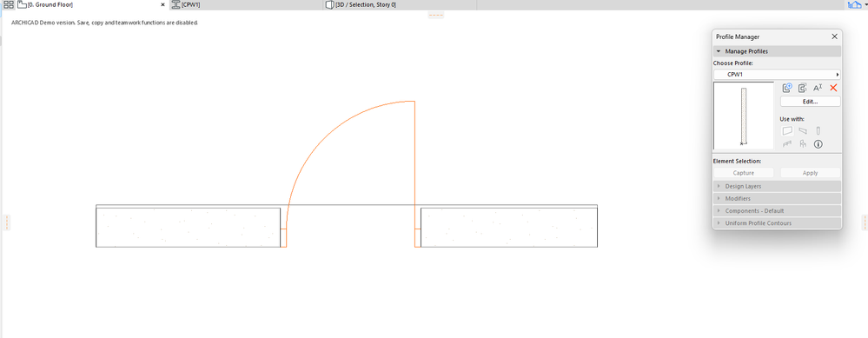This screenshot has width=868, height=338.
Task: Click the Rename Profile icon
Action: pos(818,88)
